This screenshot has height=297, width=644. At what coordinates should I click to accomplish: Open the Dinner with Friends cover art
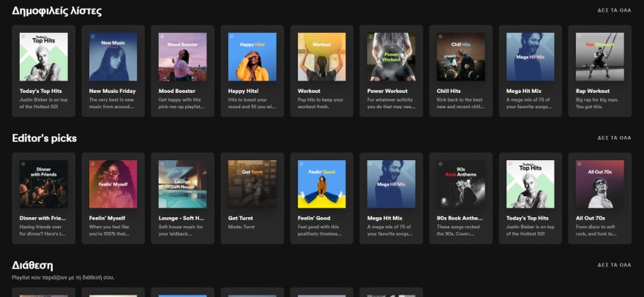[43, 184]
